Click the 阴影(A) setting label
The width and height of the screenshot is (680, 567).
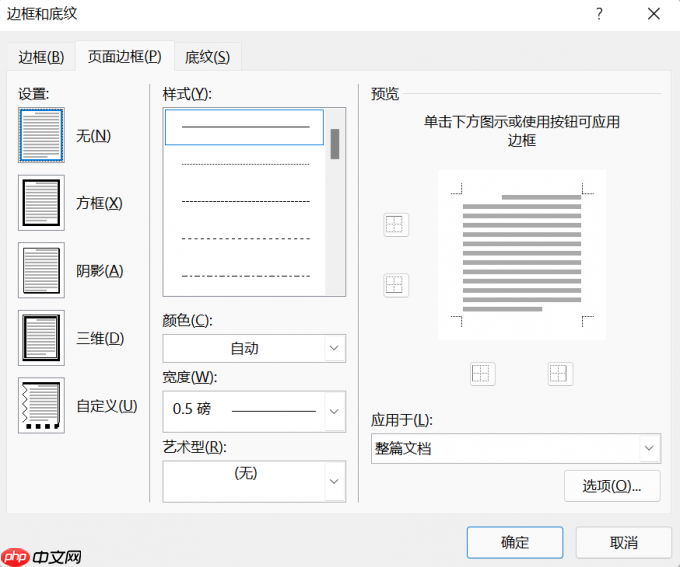coord(100,271)
